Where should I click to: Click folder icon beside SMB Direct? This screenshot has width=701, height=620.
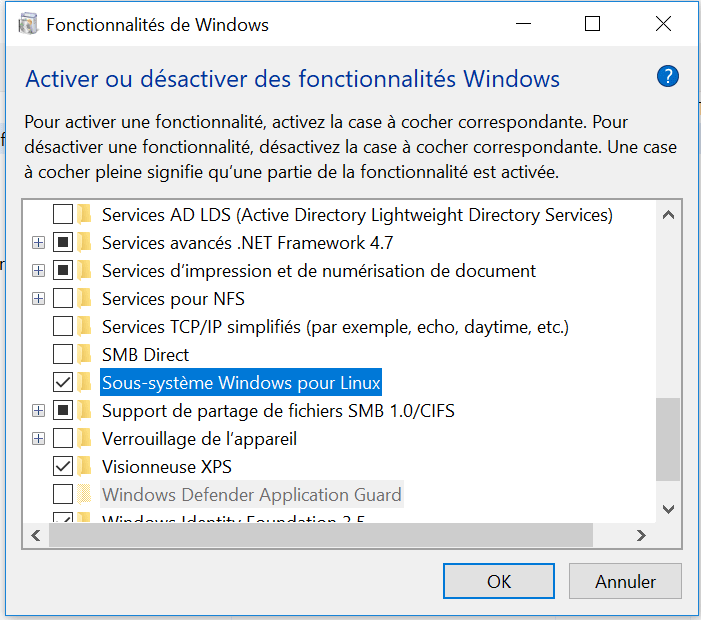click(86, 354)
